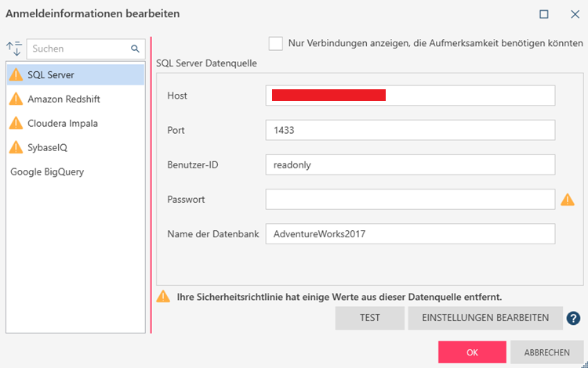Cancel with the ABBRECHEN button
The image size is (588, 368).
pyautogui.click(x=546, y=352)
